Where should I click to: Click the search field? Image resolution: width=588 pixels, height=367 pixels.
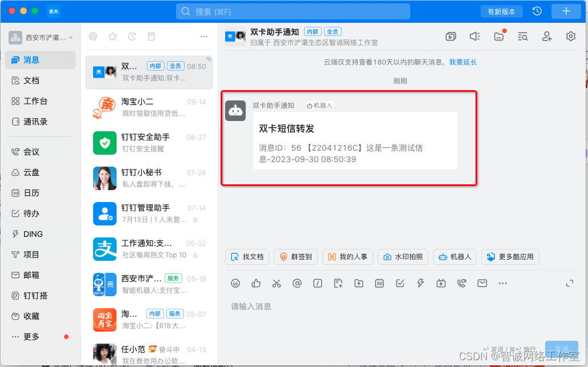pyautogui.click(x=293, y=11)
